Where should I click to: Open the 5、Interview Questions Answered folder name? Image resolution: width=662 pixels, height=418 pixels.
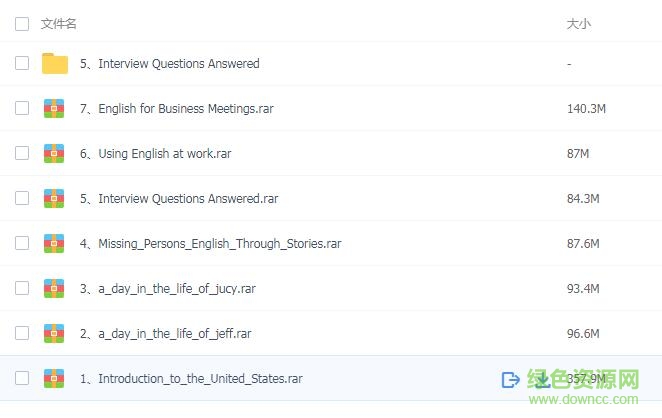[x=169, y=64]
